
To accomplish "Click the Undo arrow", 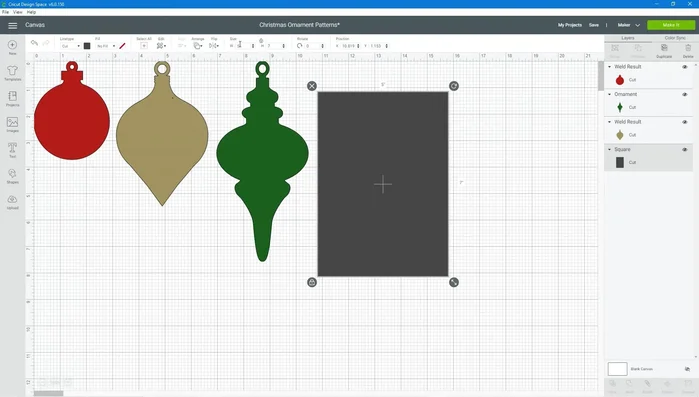I will (x=34, y=43).
